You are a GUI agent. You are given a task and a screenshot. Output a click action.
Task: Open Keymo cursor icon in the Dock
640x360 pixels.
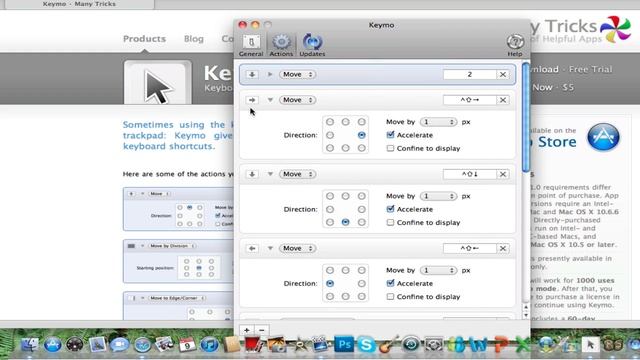(590, 345)
